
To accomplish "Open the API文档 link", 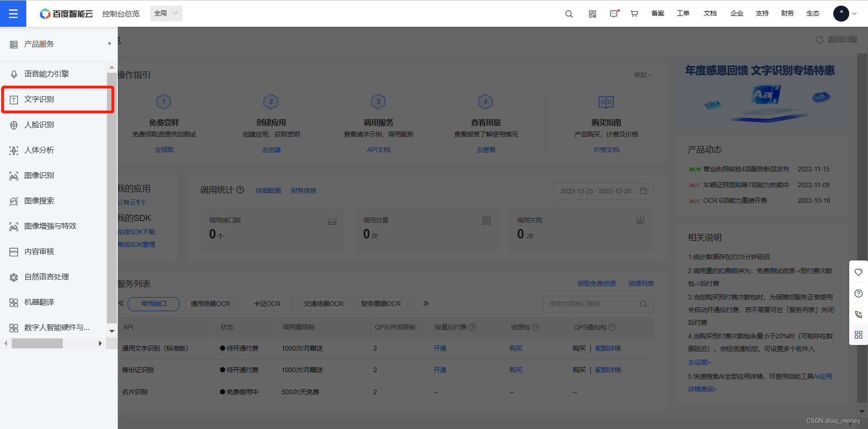I will tap(379, 150).
